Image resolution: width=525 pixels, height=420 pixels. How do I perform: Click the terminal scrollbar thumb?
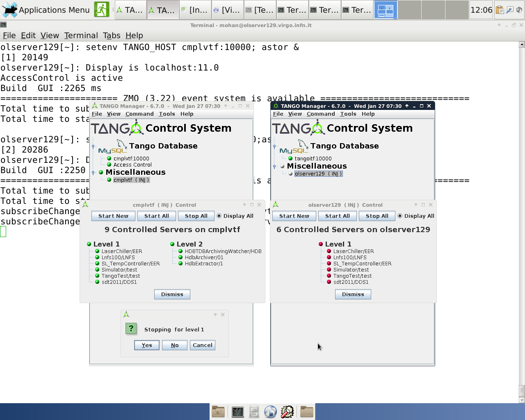coord(522,391)
